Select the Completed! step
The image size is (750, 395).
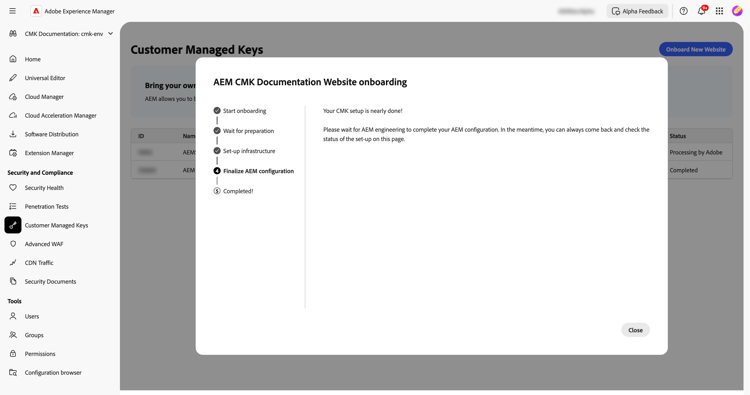233,191
